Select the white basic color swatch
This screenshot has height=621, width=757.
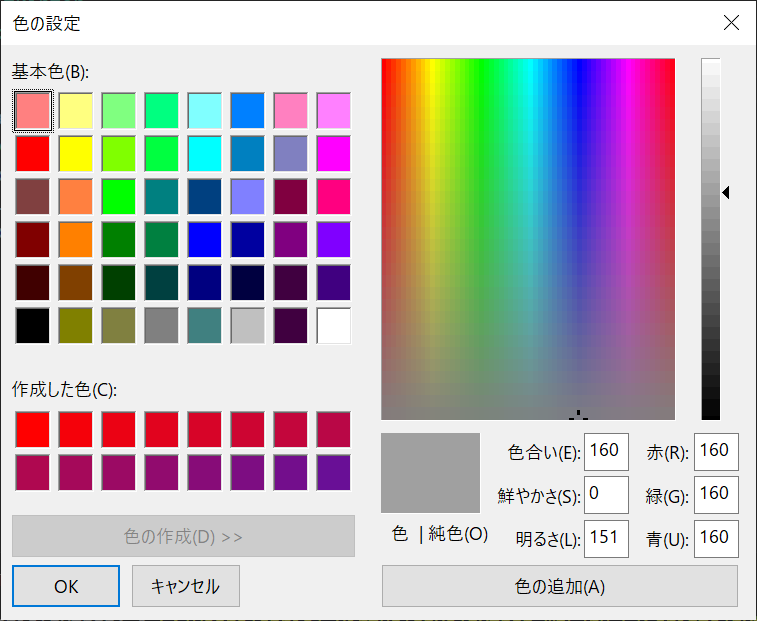coord(334,326)
